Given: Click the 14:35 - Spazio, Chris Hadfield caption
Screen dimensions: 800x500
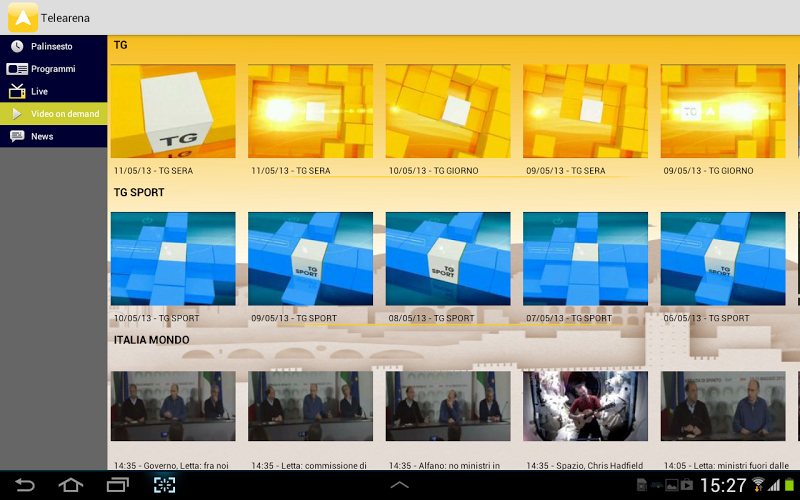Looking at the screenshot, I should coord(585,465).
